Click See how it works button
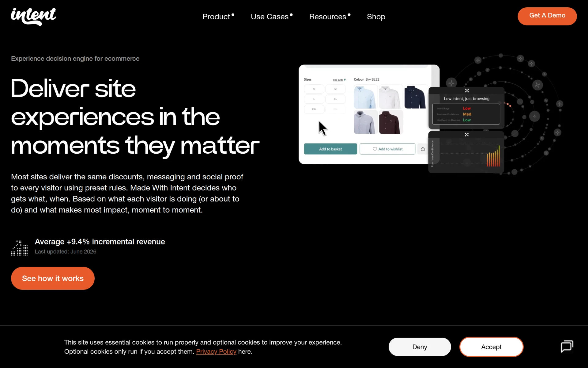588x368 pixels. pyautogui.click(x=53, y=278)
